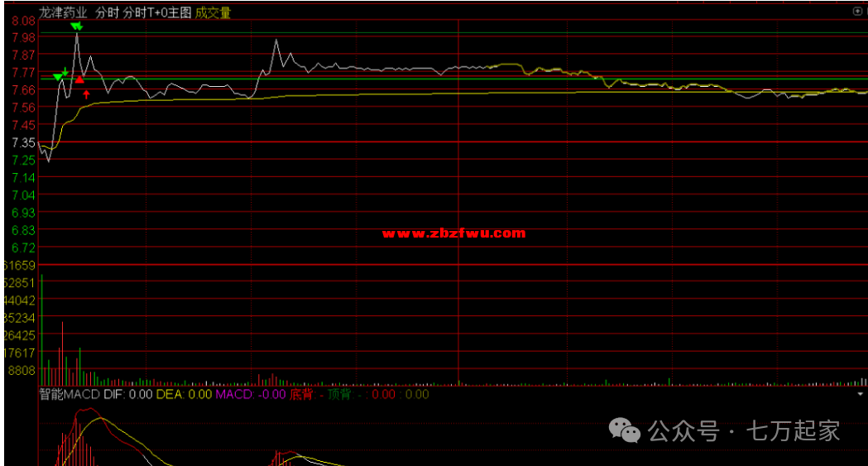Click the red up triangle buy marker
Image resolution: width=868 pixels, height=466 pixels.
pyautogui.click(x=79, y=79)
